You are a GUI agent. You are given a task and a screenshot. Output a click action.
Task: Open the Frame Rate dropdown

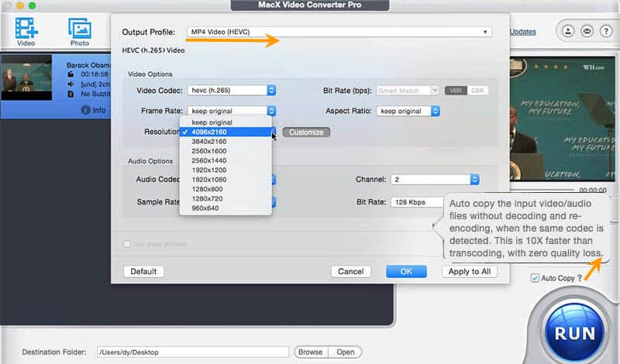point(231,111)
